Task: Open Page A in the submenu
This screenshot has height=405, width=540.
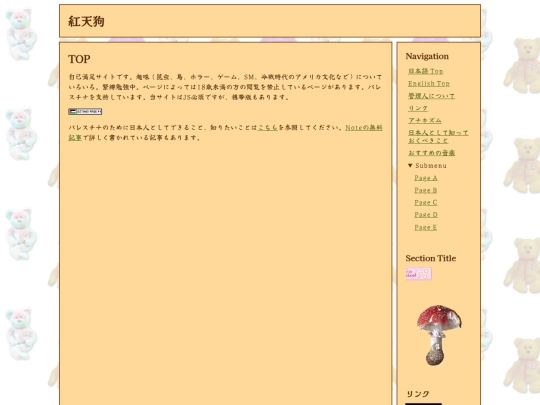Action: 426,178
